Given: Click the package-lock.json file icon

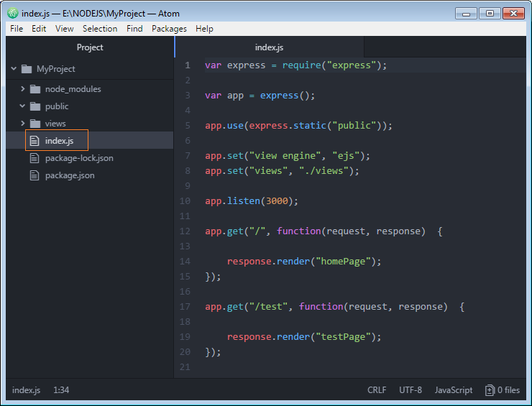Looking at the screenshot, I should click(35, 158).
